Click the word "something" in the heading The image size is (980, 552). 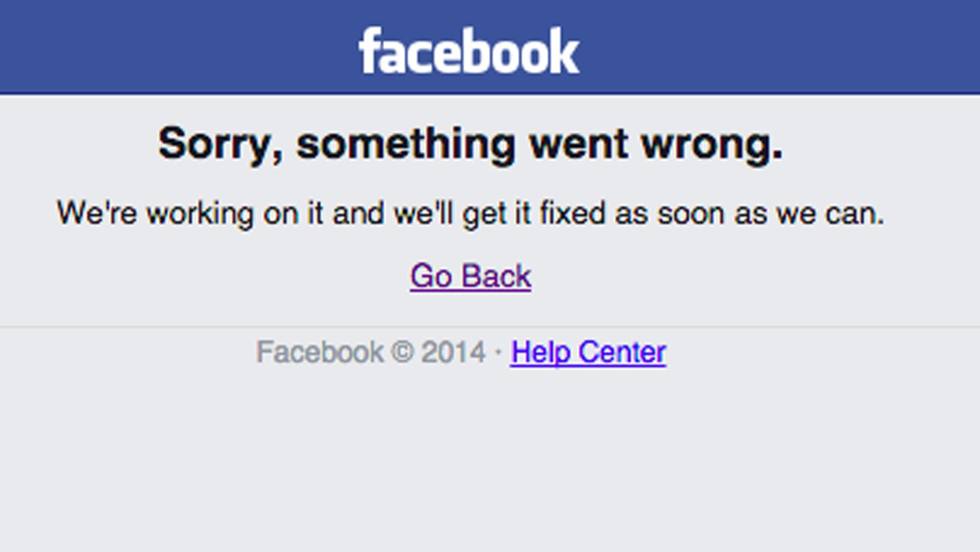(405, 144)
